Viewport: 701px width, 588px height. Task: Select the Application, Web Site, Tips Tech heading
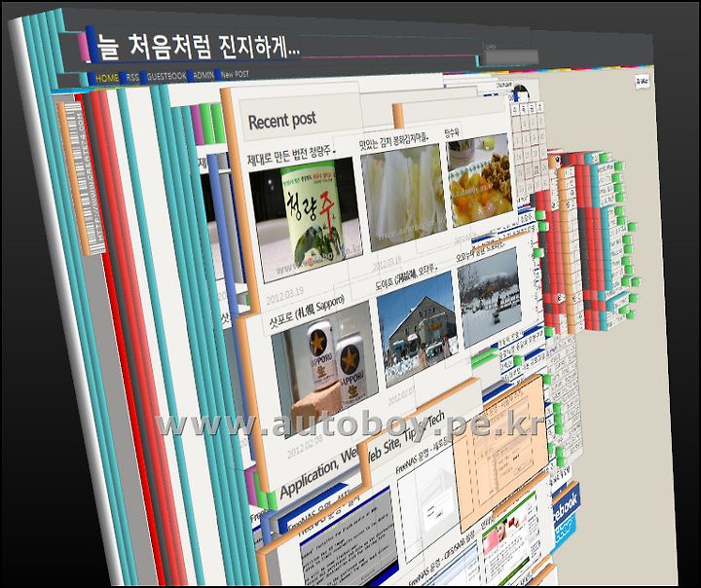(362, 454)
